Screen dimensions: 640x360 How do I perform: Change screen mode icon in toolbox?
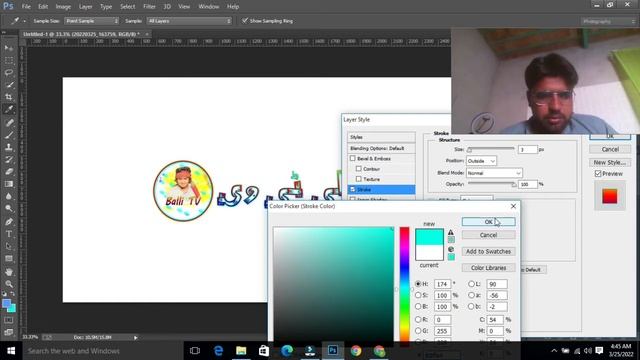[x=9, y=332]
